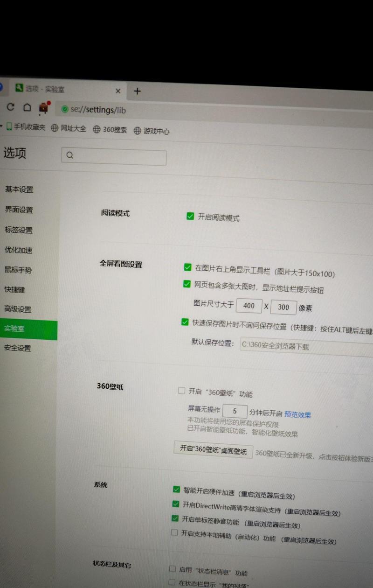Click 开启"360壁纸"桌面壁纸 button
The height and width of the screenshot is (588, 373).
point(214,450)
